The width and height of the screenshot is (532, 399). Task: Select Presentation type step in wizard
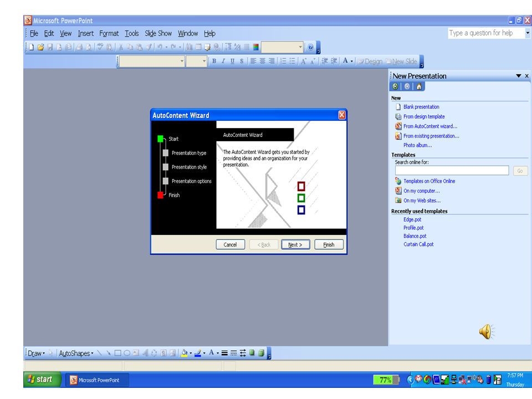coord(188,153)
